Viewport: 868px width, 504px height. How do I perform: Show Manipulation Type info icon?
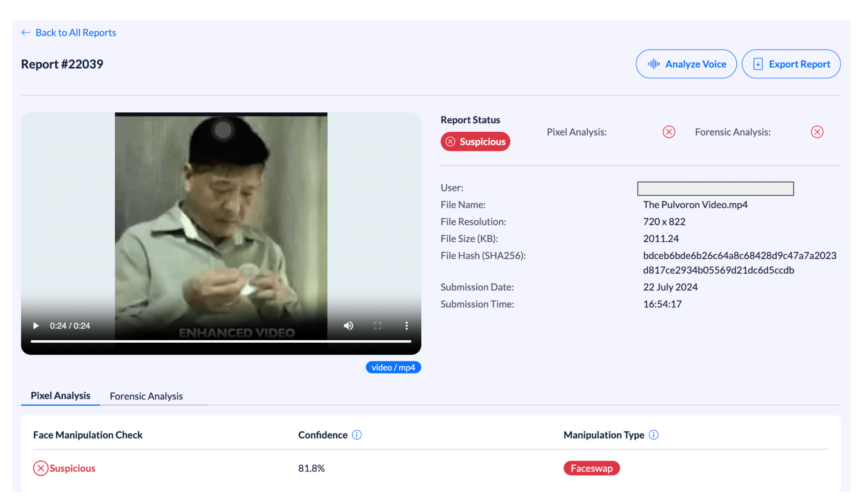654,435
